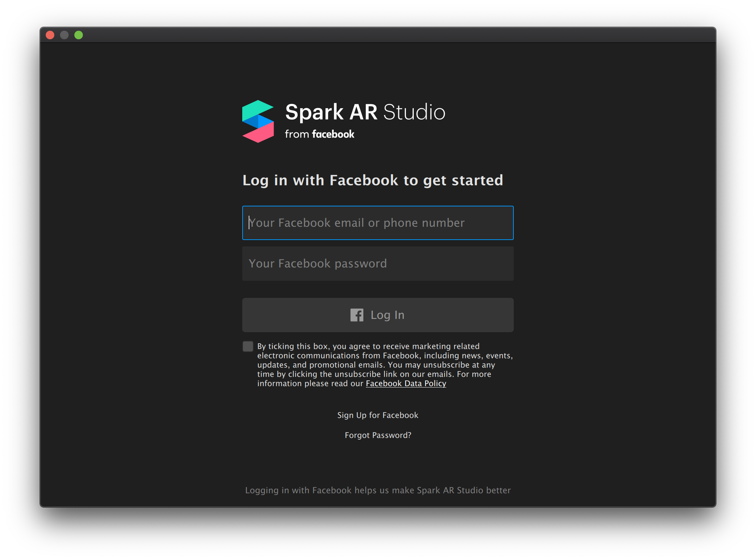Focus the Facebook email or phone field

(378, 223)
